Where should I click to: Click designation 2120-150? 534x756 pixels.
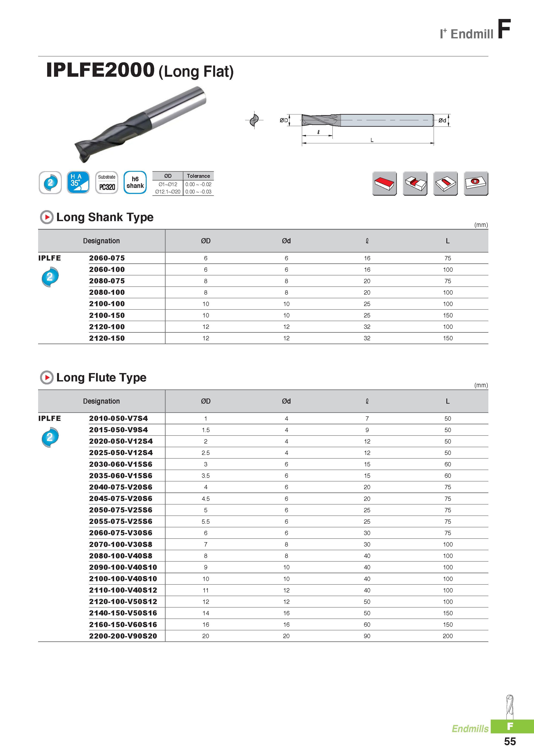point(107,338)
